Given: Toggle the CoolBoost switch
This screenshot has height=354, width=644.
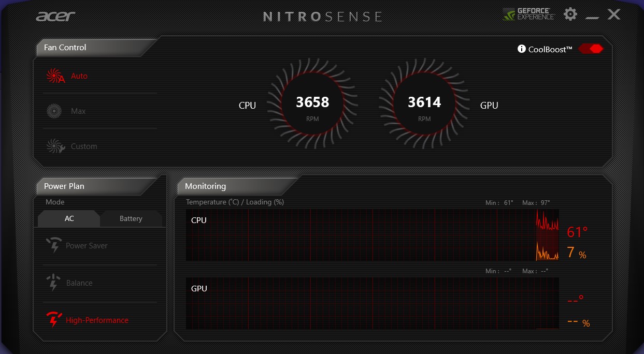Looking at the screenshot, I should [x=591, y=49].
